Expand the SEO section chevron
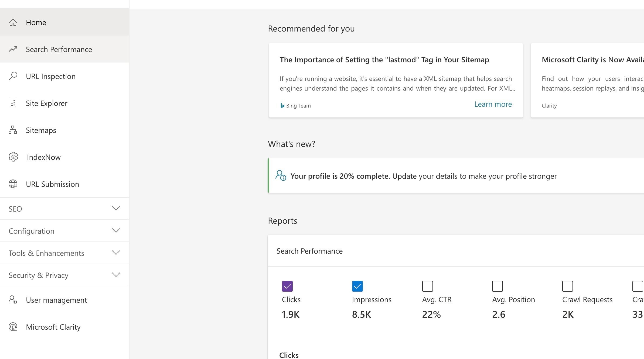644x359 pixels. (x=116, y=208)
